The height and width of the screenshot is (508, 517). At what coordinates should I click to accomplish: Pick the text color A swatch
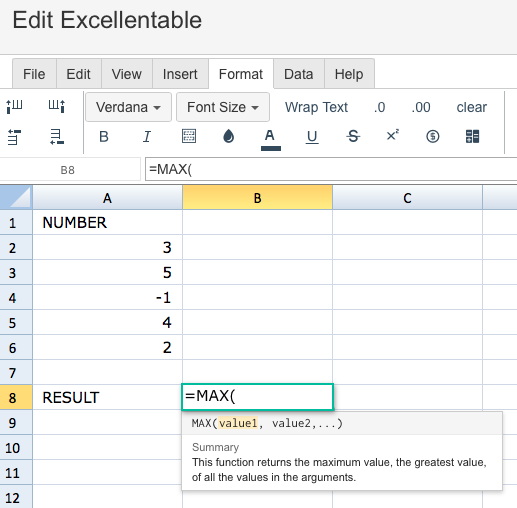270,139
